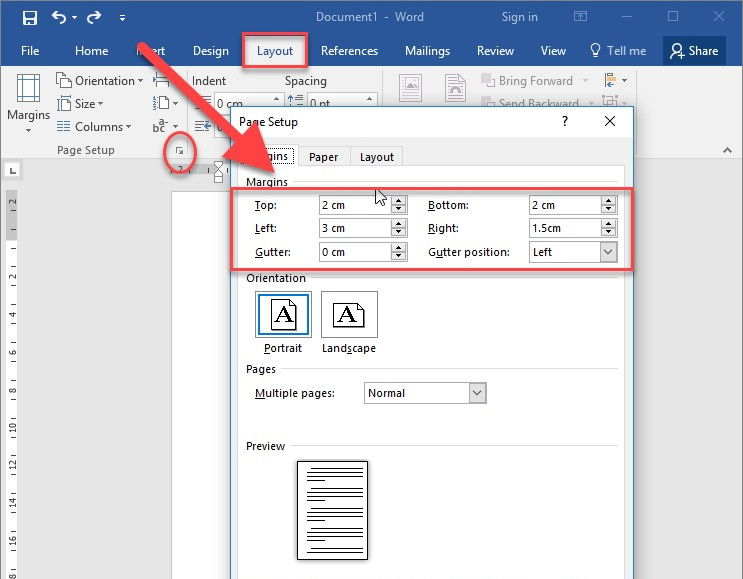Open the Gutter position dropdown
743x579 pixels.
608,252
